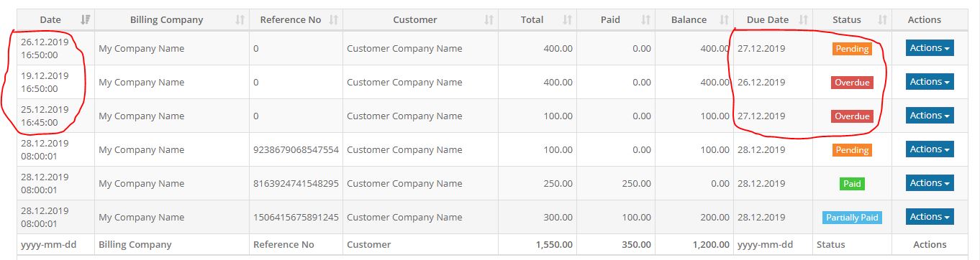The image size is (980, 260).
Task: Click the Customer footer filter field
Action: tap(420, 245)
